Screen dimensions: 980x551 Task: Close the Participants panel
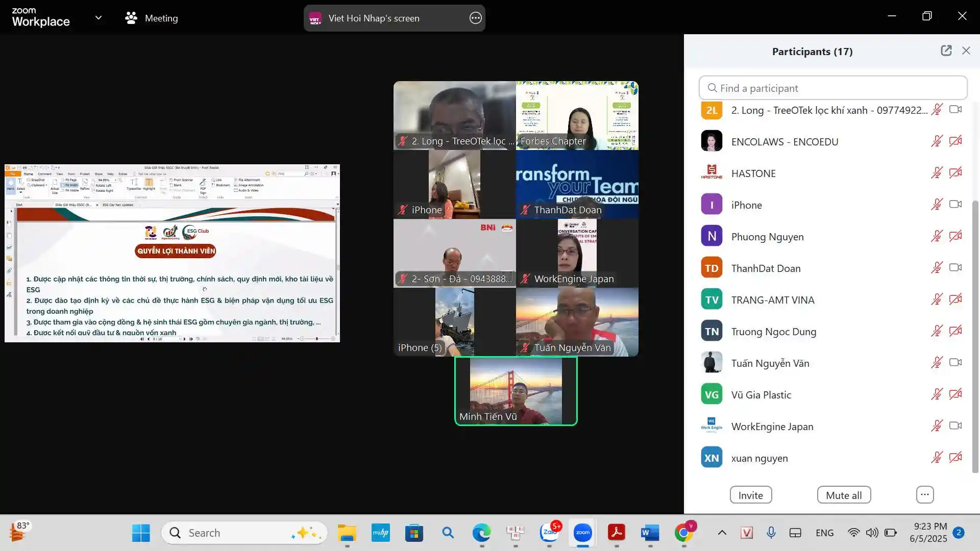966,51
